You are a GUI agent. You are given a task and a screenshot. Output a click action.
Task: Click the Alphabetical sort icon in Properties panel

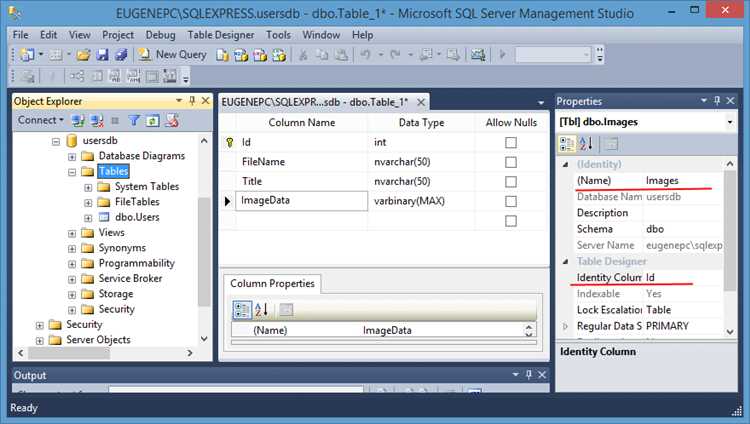point(586,144)
